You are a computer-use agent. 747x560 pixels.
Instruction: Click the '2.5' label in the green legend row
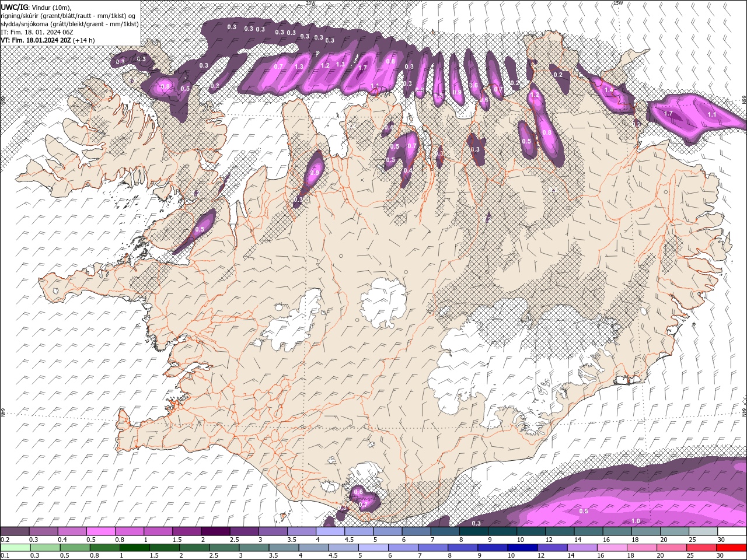[x=214, y=556]
